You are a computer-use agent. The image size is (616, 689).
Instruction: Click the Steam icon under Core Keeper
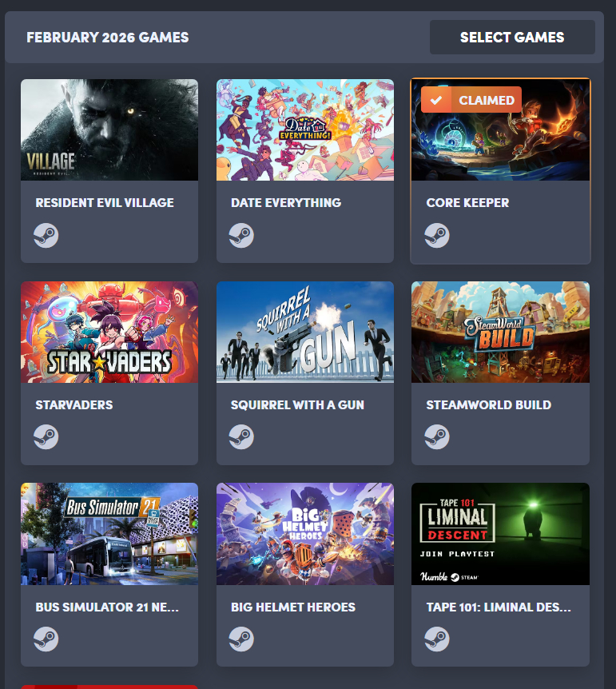pos(437,236)
